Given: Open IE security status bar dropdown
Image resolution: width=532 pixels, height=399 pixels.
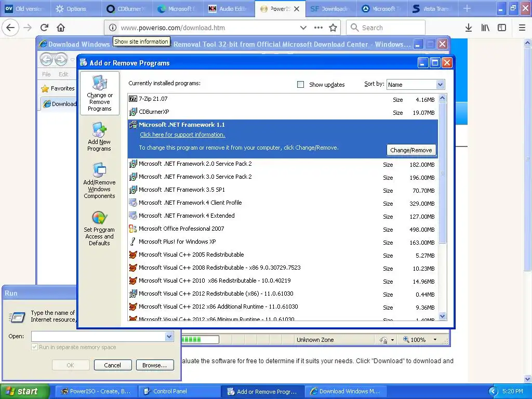Looking at the screenshot, I should [x=393, y=340].
